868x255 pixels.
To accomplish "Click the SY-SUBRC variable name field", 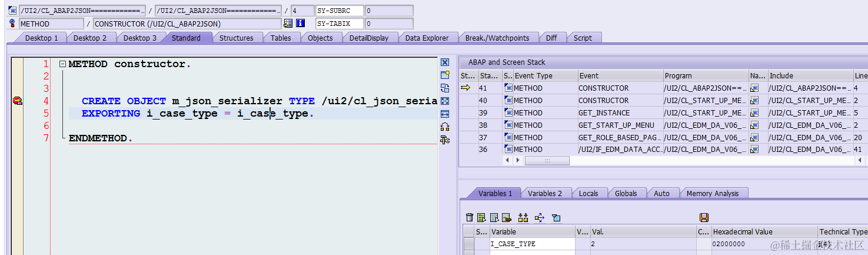I will tap(339, 11).
